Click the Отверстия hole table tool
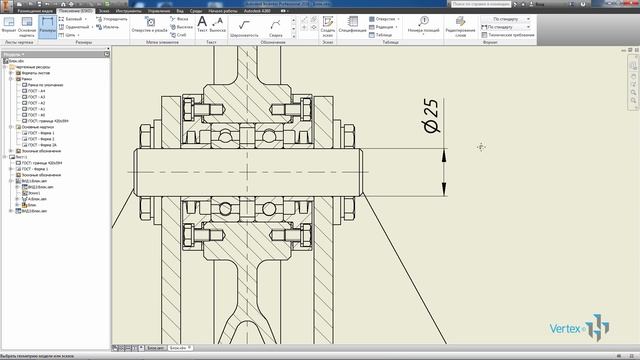This screenshot has height=360, width=640. pos(382,19)
